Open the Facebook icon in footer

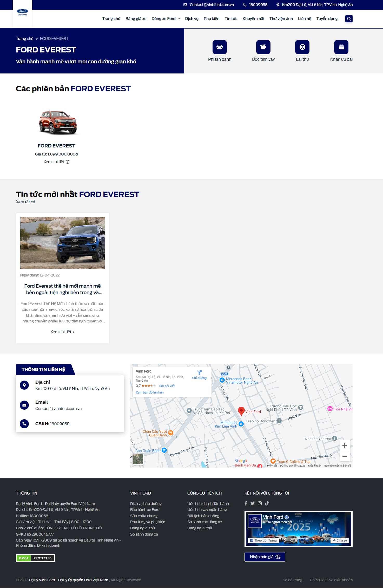tap(246, 503)
